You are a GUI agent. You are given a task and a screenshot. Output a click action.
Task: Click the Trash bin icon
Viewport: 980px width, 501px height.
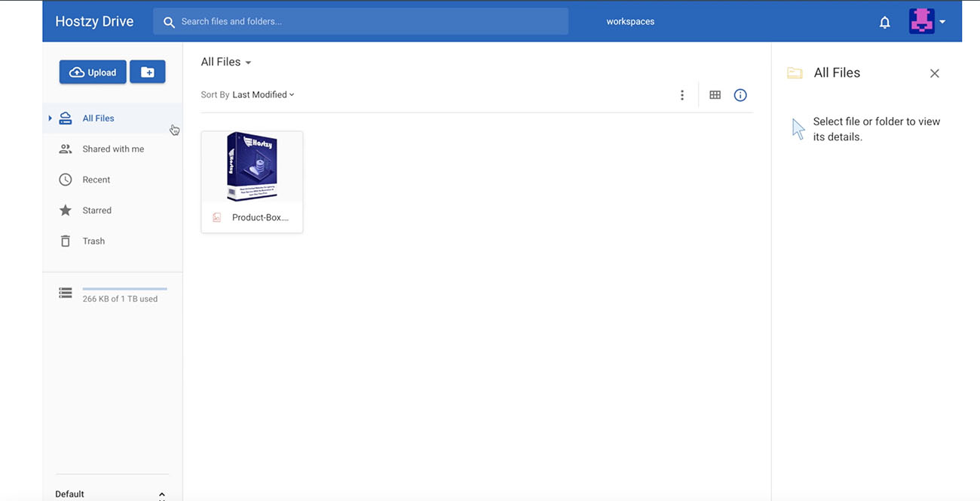tap(66, 241)
